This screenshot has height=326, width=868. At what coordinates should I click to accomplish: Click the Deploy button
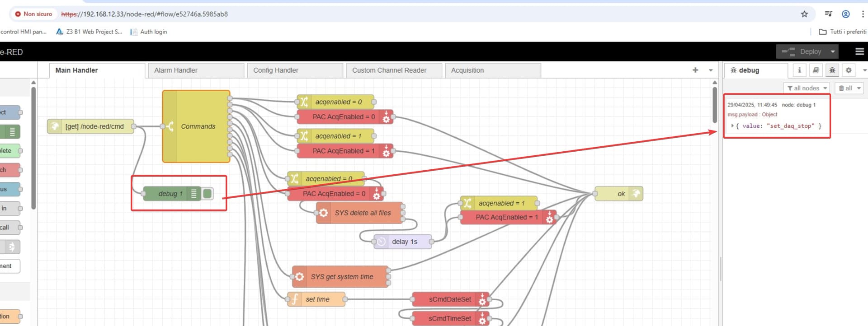point(802,51)
